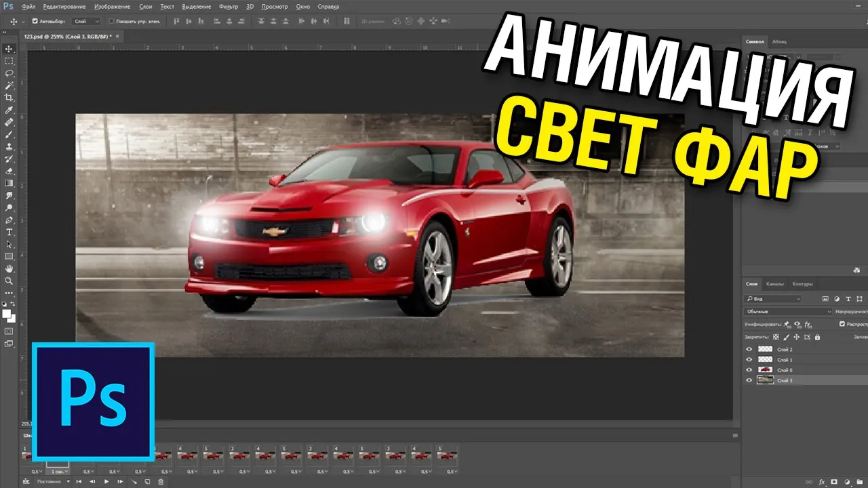Viewport: 868px width, 488px height.
Task: Select the Gradient tool
Action: tap(9, 182)
